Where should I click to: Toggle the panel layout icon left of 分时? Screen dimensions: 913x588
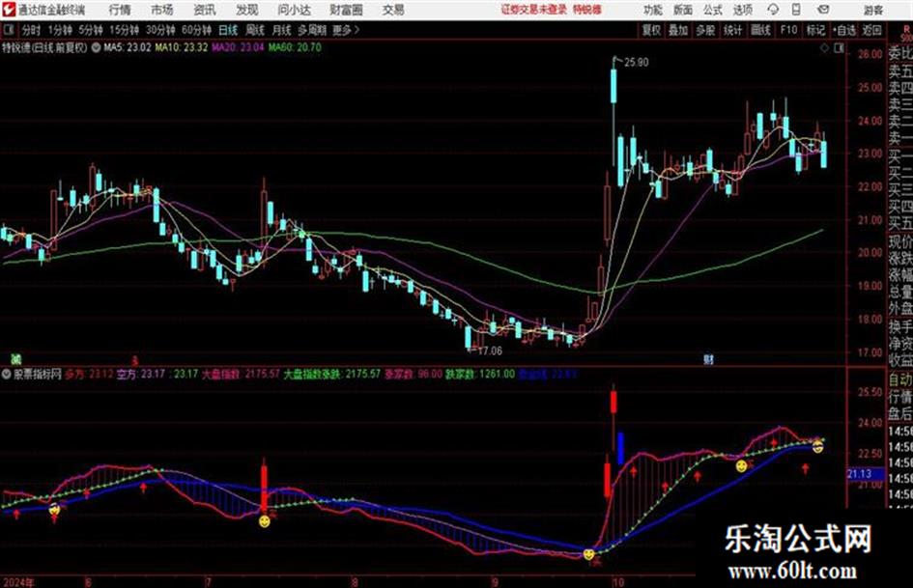click(x=8, y=30)
